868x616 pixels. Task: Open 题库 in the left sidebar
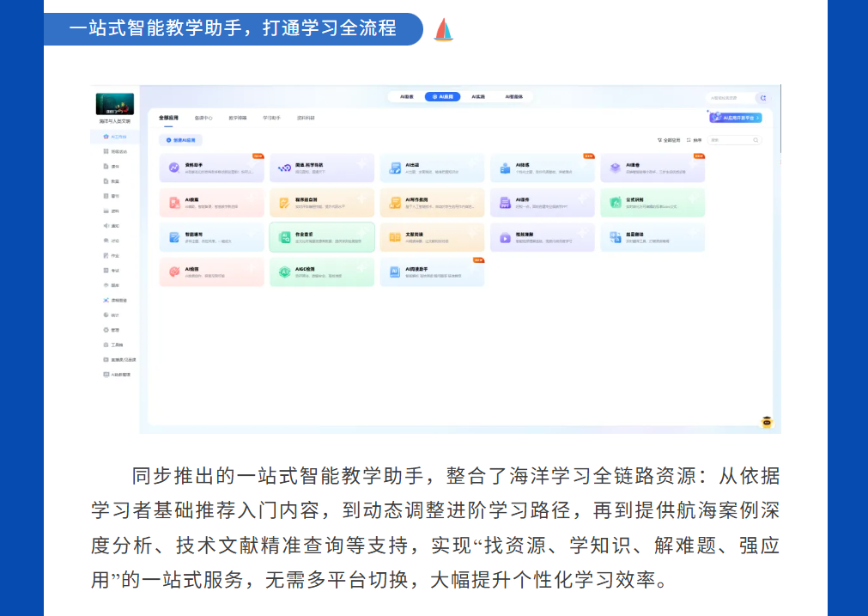112,285
